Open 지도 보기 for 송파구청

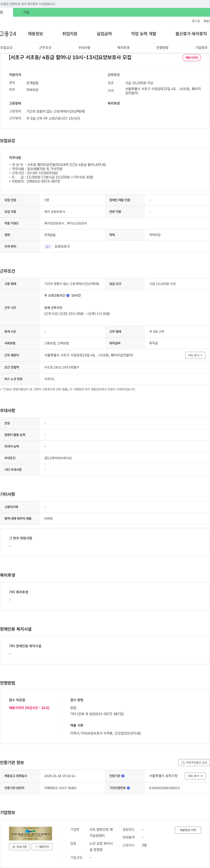tap(195, 776)
